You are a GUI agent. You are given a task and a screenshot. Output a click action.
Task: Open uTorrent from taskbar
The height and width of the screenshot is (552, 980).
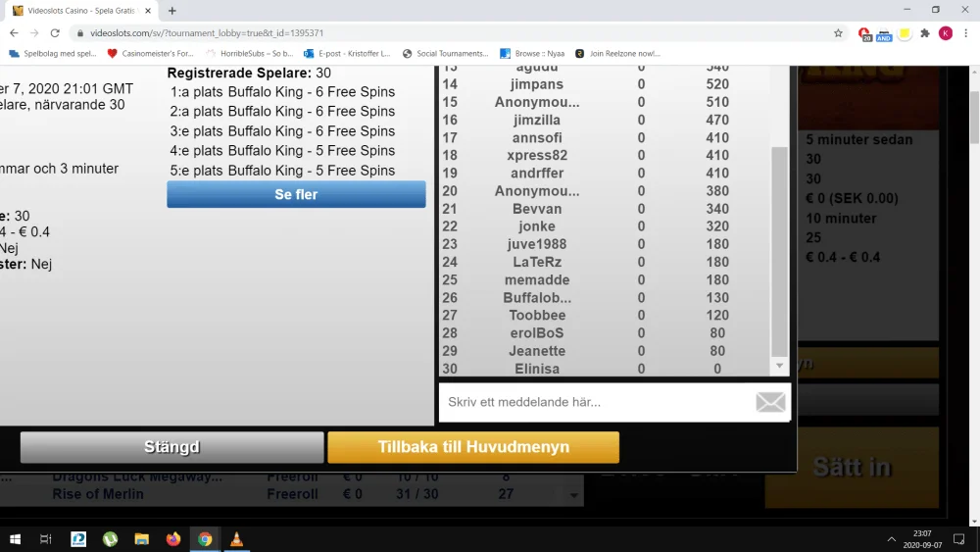pyautogui.click(x=110, y=539)
